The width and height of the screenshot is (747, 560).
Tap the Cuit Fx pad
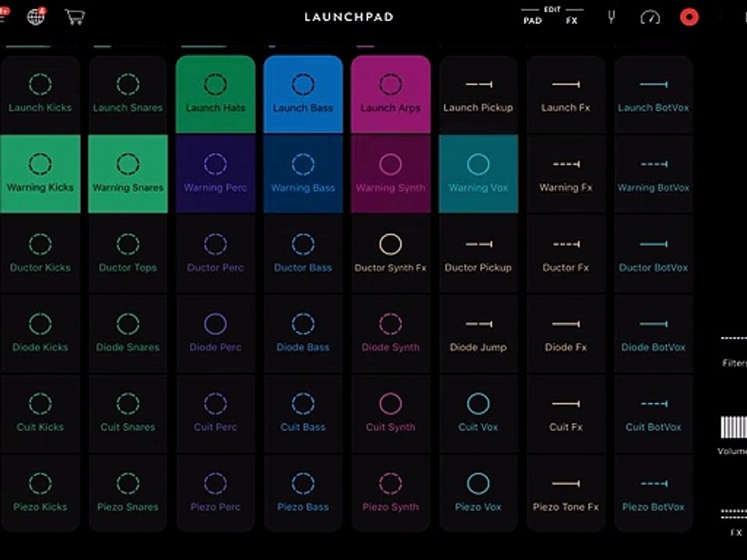pos(566,413)
